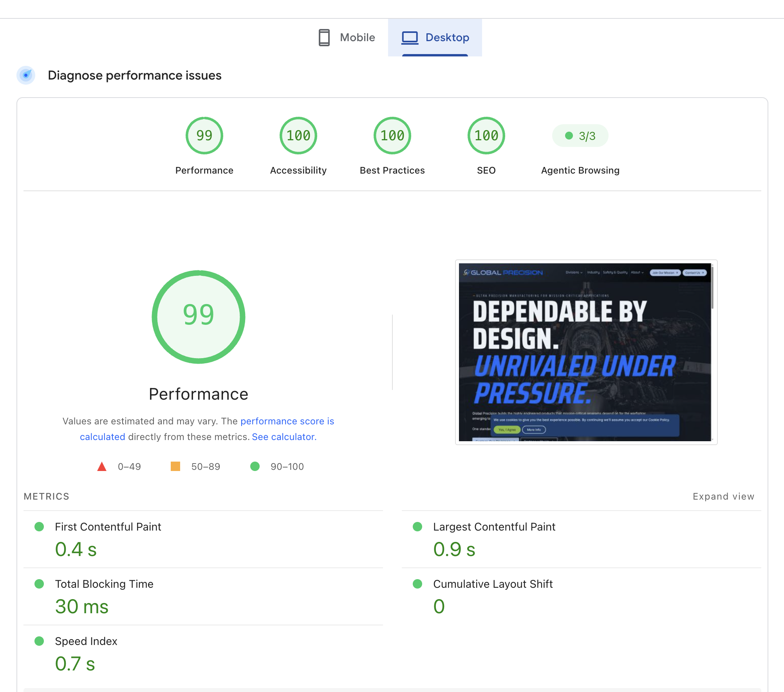Click the Largest Contentful Paint metric label
Screen dimensions: 784x692
pos(494,527)
